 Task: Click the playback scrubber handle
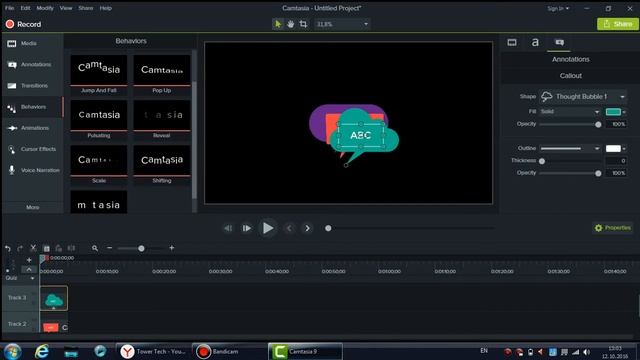pos(328,228)
